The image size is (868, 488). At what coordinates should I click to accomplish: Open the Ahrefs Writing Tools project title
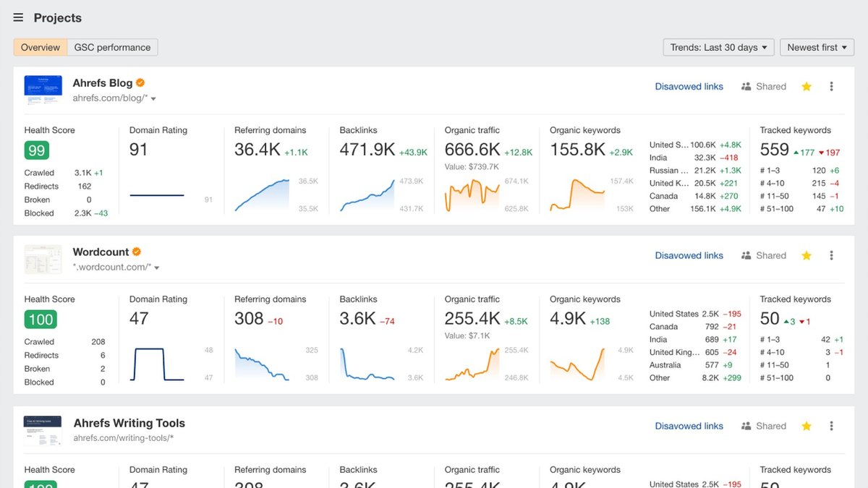(x=129, y=423)
